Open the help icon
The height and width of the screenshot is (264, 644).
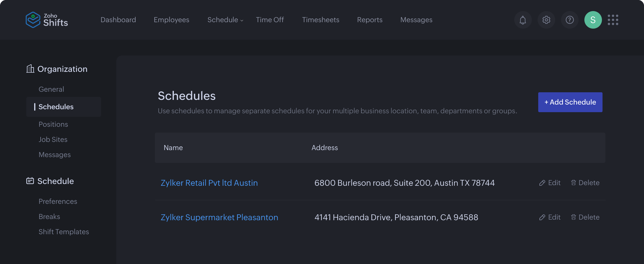[569, 20]
